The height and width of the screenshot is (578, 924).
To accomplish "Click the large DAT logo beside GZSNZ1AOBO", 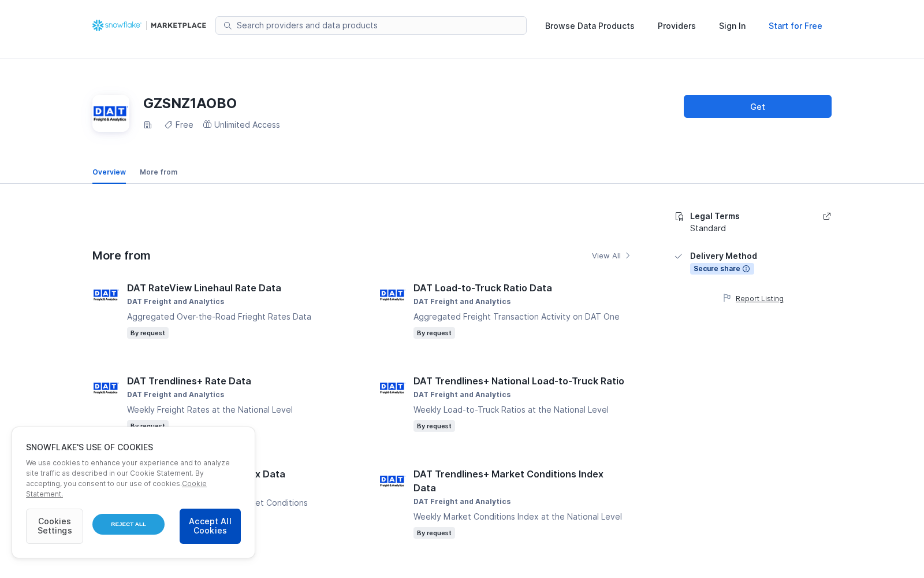I will tap(111, 113).
